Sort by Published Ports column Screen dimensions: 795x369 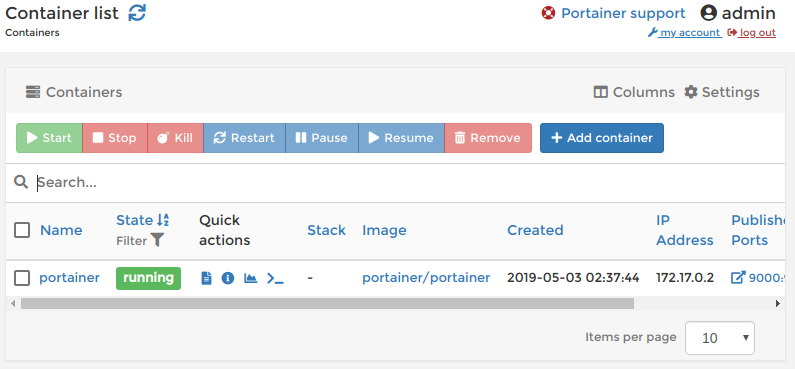(x=758, y=230)
